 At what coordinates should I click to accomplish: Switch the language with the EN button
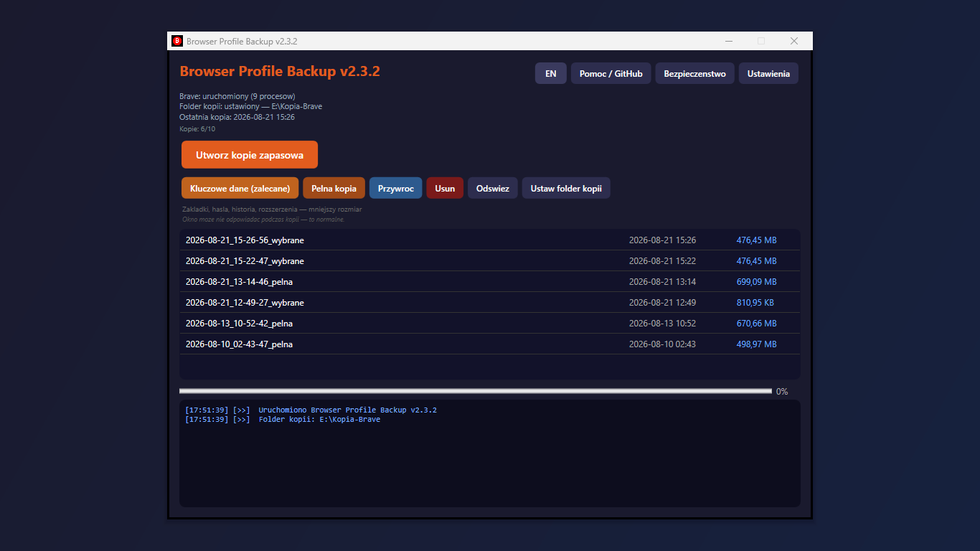coord(551,73)
